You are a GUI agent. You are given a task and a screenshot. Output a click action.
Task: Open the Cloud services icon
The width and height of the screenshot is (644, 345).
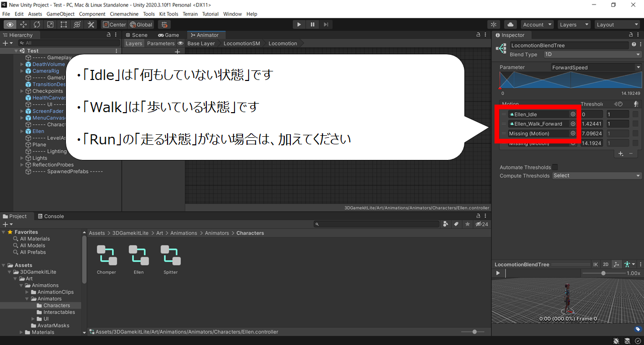511,25
